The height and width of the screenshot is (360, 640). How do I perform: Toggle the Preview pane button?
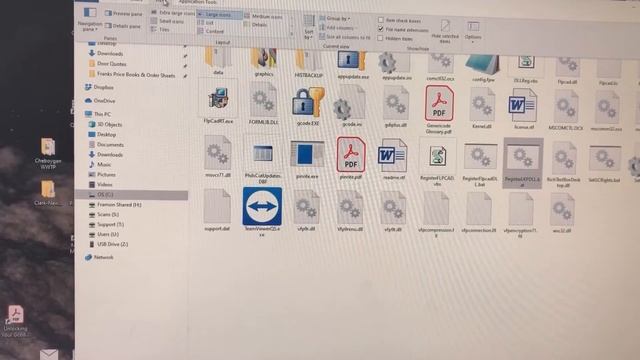(123, 13)
